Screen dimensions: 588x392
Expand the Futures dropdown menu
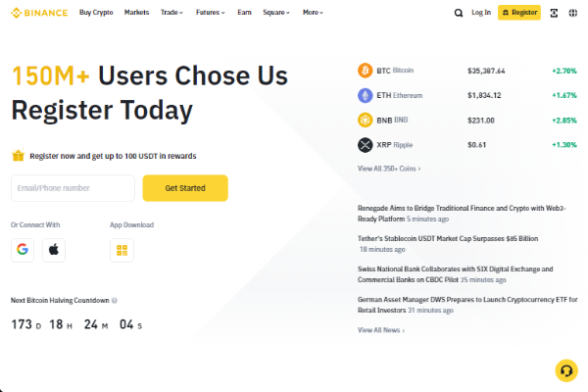pyautogui.click(x=210, y=13)
